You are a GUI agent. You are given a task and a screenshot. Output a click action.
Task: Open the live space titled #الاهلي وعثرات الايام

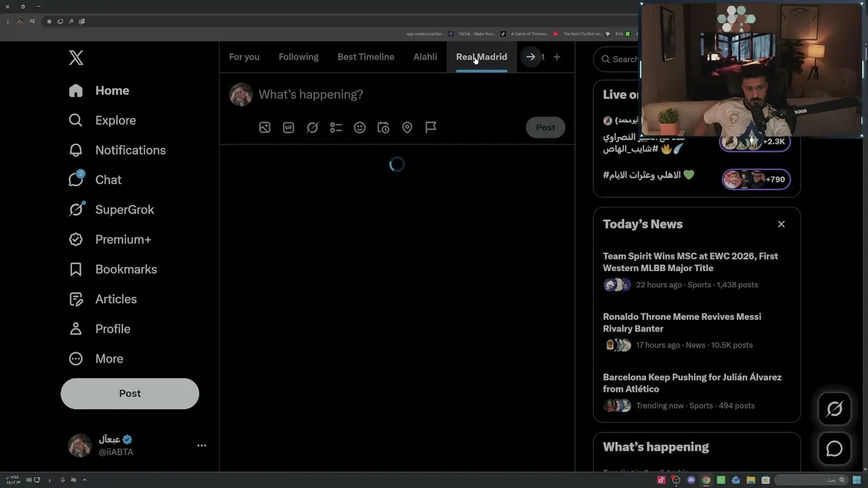tap(649, 175)
